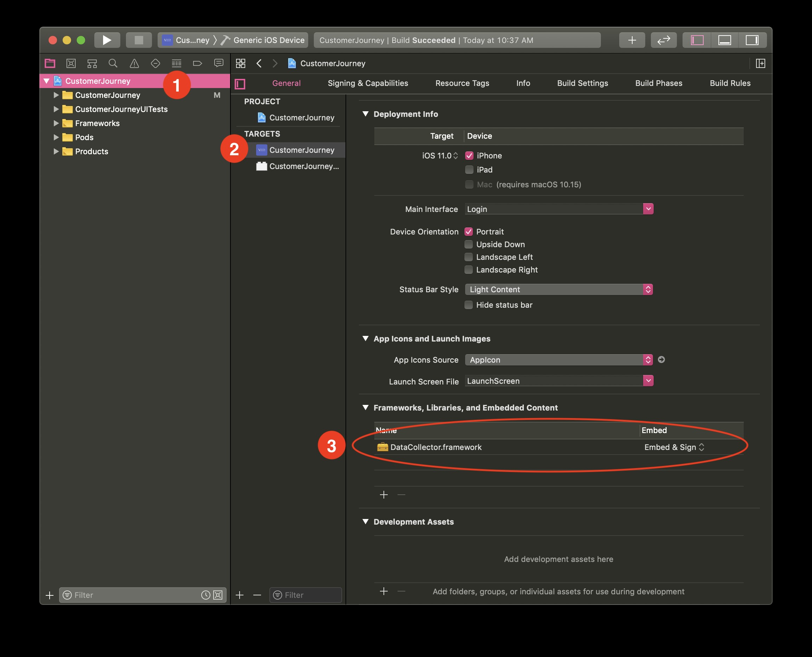Change iOS 11.0 deployment target stepper
This screenshot has height=657, width=812.
coord(455,156)
